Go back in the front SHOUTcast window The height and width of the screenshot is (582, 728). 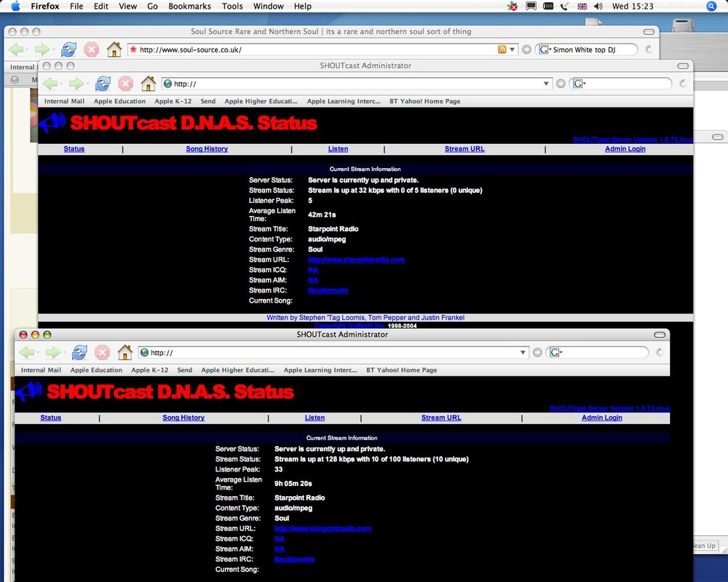27,353
